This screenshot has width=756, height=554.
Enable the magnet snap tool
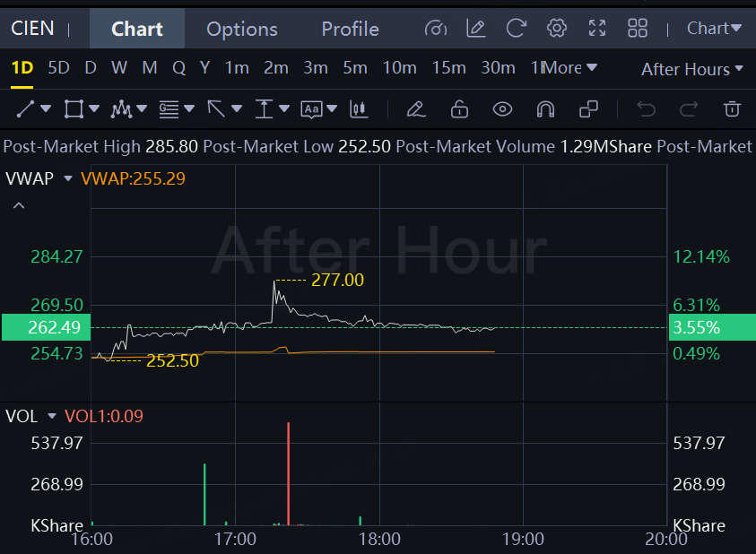coord(545,109)
